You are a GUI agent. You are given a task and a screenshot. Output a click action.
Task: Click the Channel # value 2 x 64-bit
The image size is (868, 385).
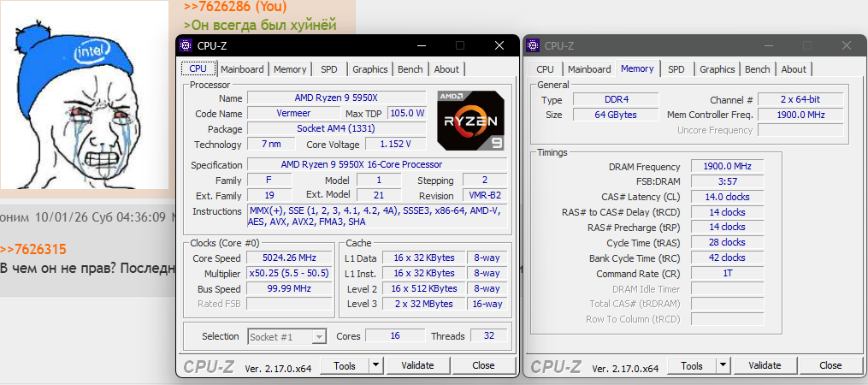click(800, 100)
